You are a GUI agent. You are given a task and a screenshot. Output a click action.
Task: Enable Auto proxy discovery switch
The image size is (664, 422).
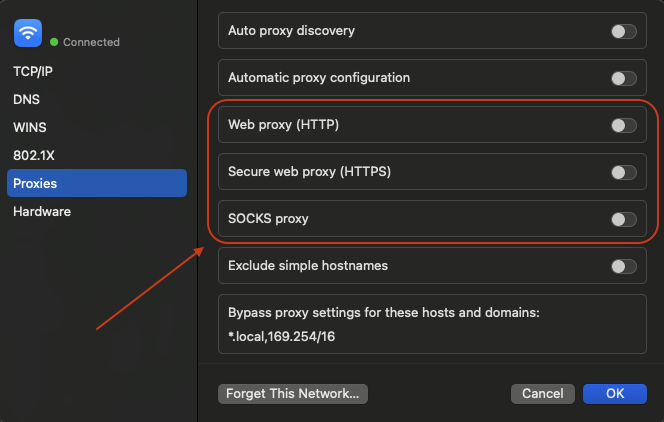(623, 32)
